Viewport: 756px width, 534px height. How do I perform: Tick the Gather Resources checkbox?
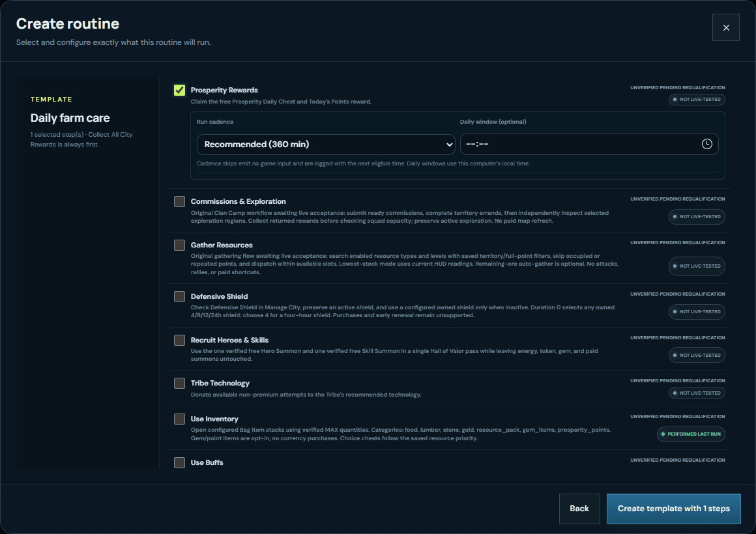click(179, 245)
